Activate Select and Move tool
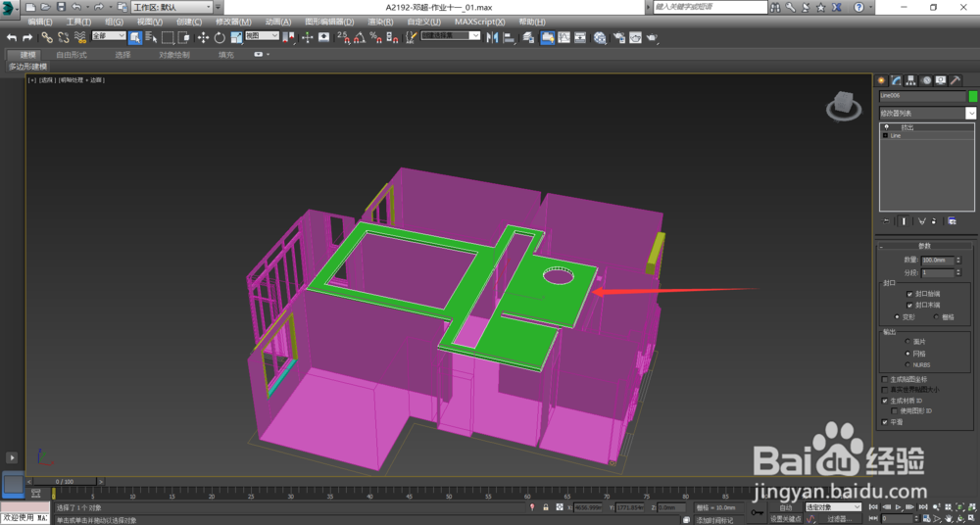This screenshot has height=525, width=980. pos(203,37)
